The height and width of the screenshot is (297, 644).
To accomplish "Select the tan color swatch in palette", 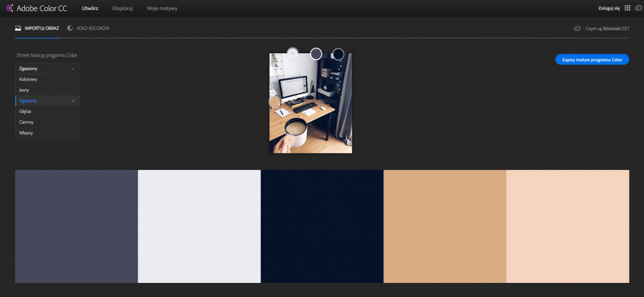I will click(x=445, y=226).
